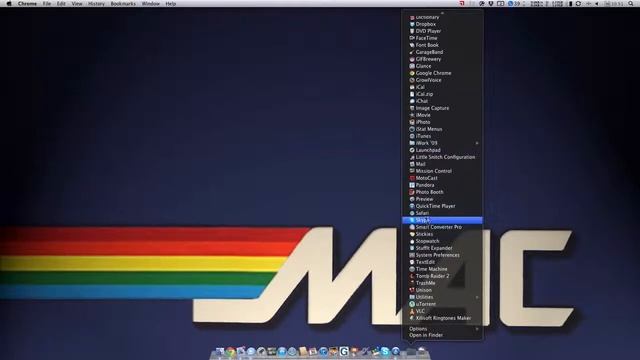Launch Unison from the list
Screen dimensions: 640x360
(x=442, y=290)
